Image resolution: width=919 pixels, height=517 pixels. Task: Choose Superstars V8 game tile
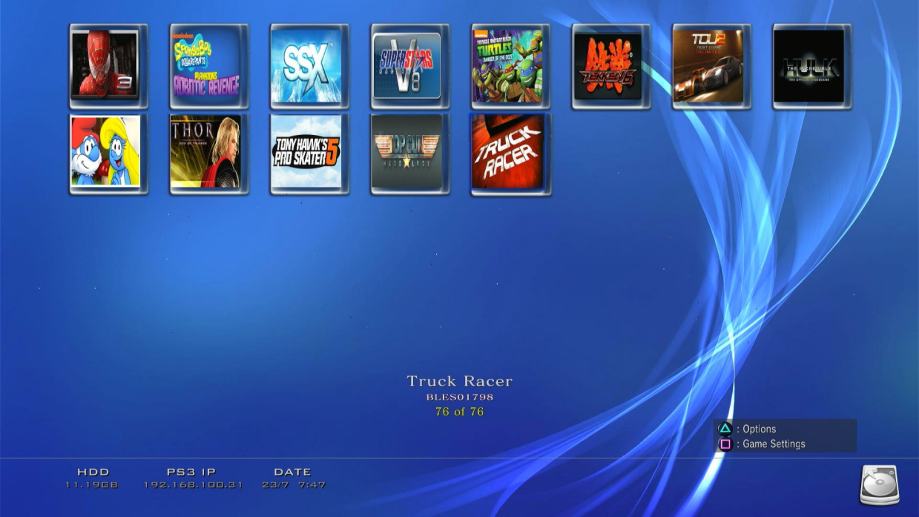(x=410, y=66)
